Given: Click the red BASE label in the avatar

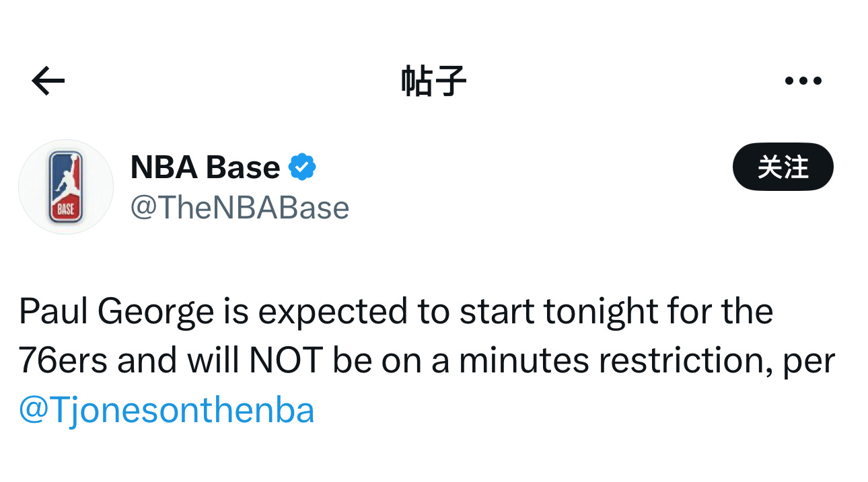Looking at the screenshot, I should [x=66, y=208].
